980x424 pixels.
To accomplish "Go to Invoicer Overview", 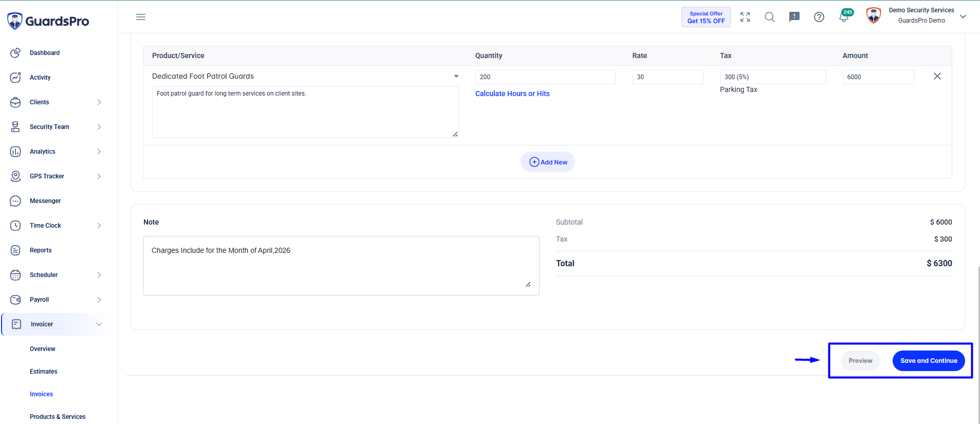I will click(x=43, y=349).
